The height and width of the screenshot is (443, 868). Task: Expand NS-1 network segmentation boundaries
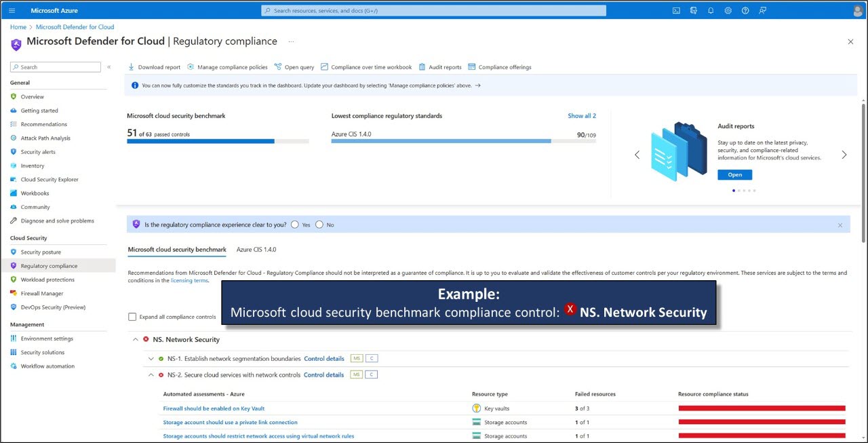pyautogui.click(x=151, y=358)
